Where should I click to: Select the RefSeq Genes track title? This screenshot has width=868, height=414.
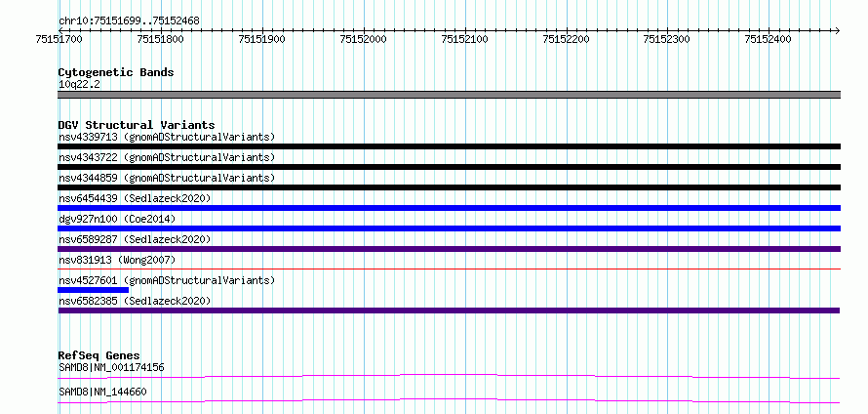(x=99, y=355)
